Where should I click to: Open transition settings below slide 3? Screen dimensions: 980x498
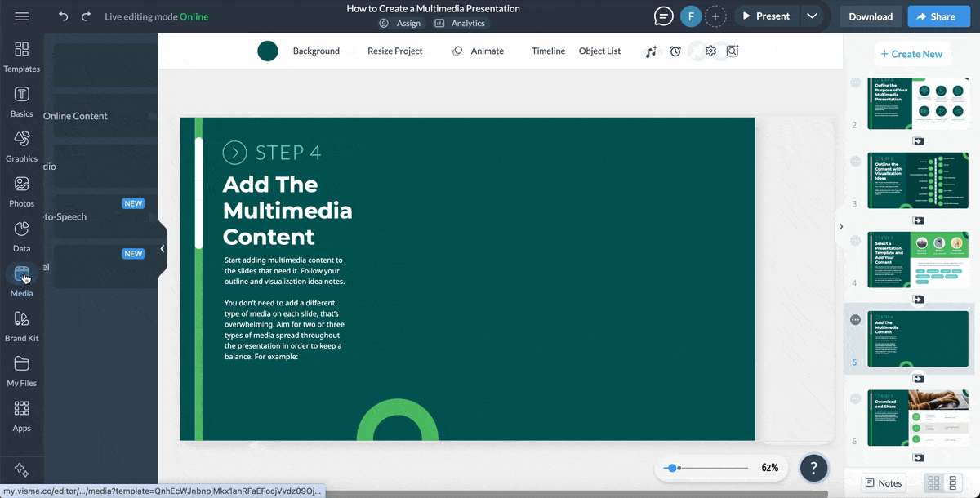click(918, 220)
